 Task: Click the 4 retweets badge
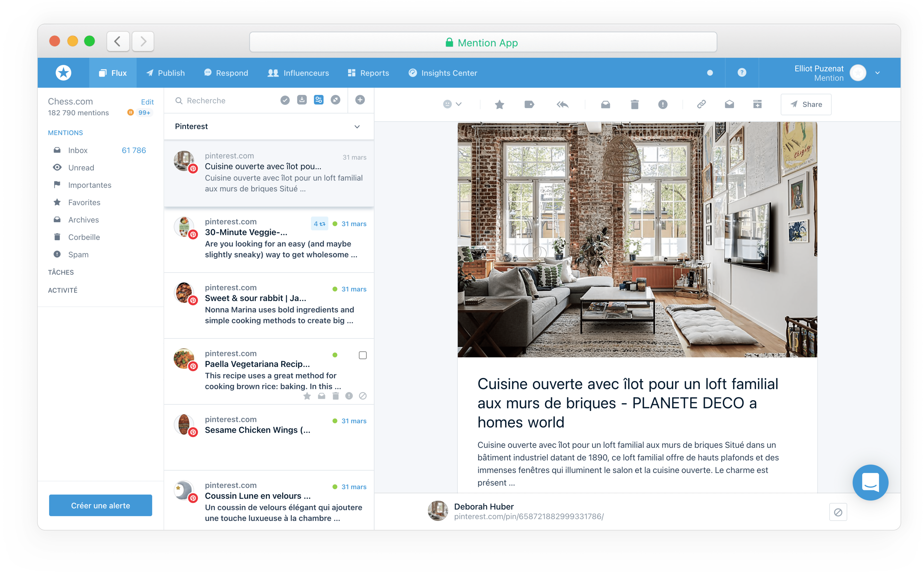tap(319, 224)
